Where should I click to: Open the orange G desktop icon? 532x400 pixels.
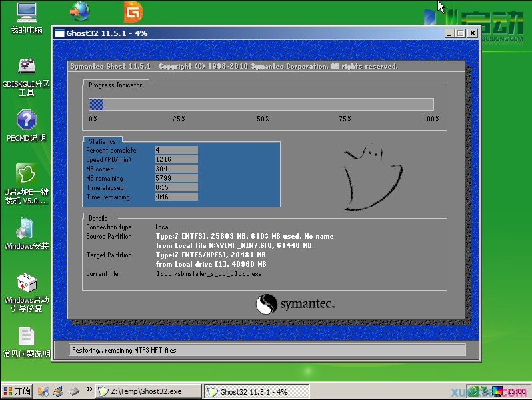[x=133, y=11]
